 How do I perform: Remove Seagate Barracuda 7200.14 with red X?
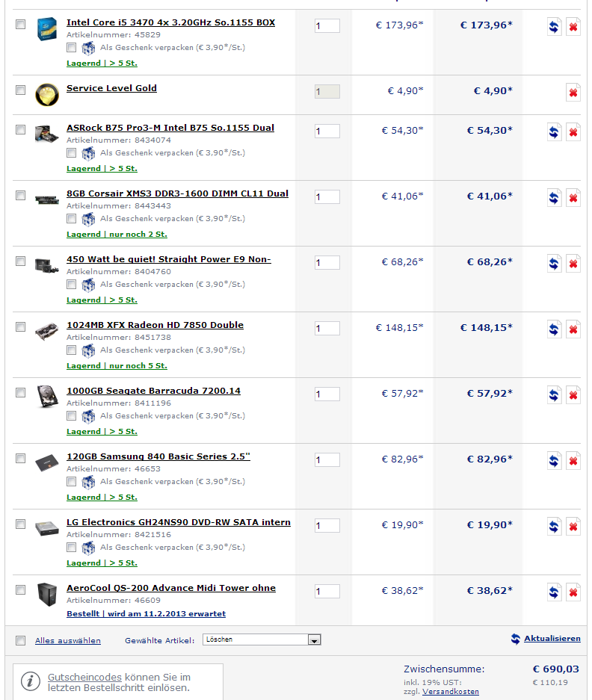(x=573, y=394)
